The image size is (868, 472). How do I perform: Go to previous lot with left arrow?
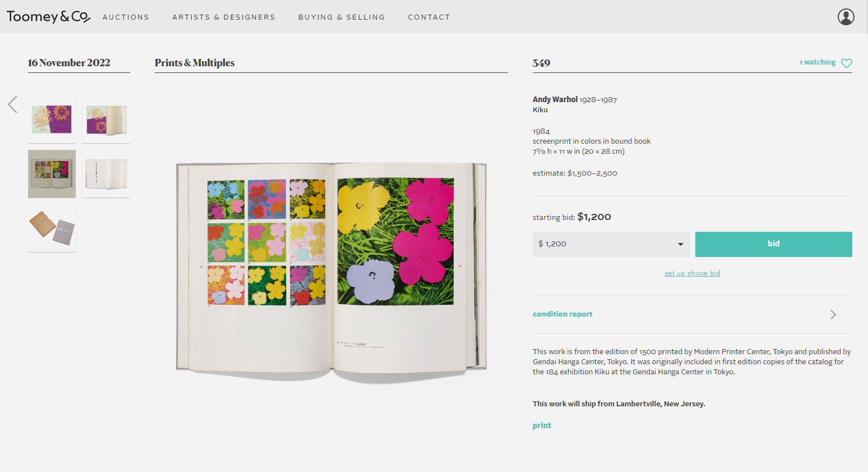[12, 104]
